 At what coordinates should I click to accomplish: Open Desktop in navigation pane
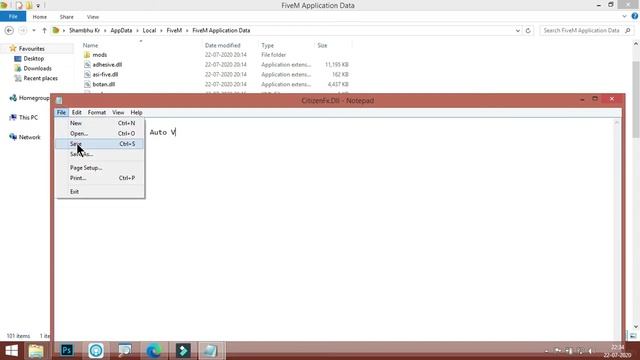tap(33, 58)
